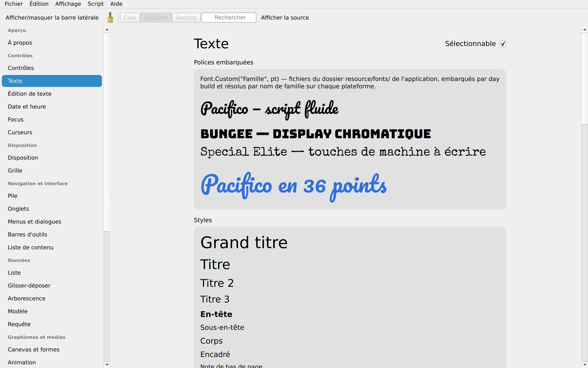588x368 pixels.
Task: Open the Onglets page
Action: click(52, 209)
